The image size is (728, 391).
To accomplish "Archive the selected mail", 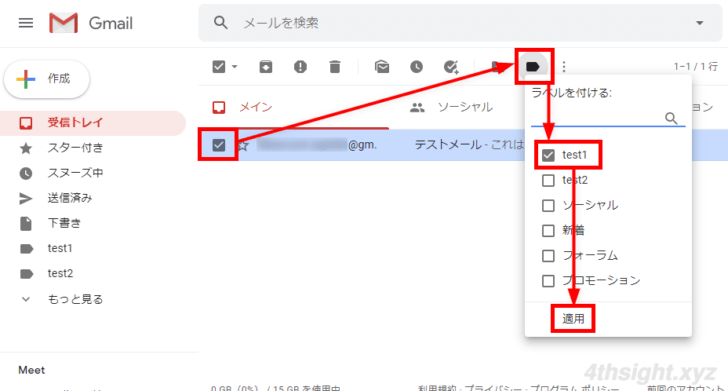I will (266, 67).
